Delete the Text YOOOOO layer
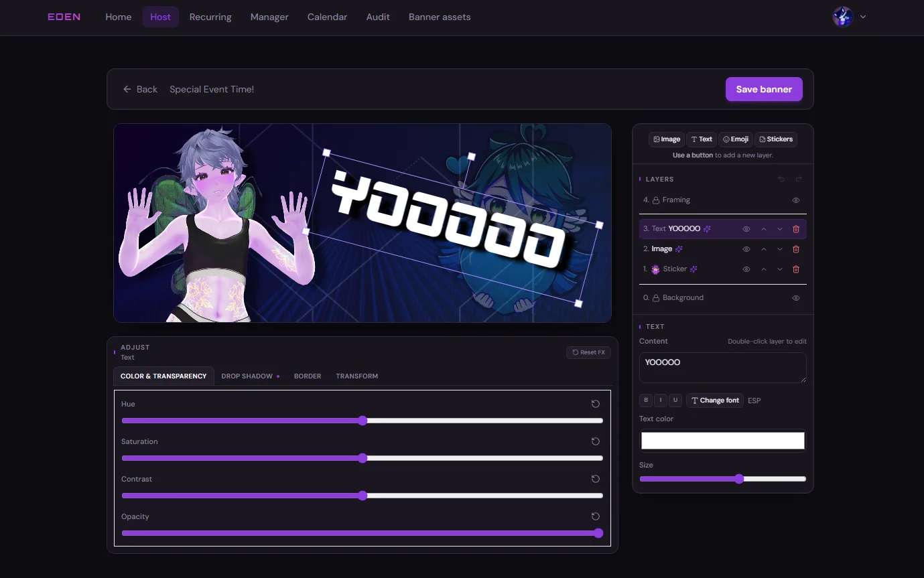The image size is (924, 578). pyautogui.click(x=796, y=229)
